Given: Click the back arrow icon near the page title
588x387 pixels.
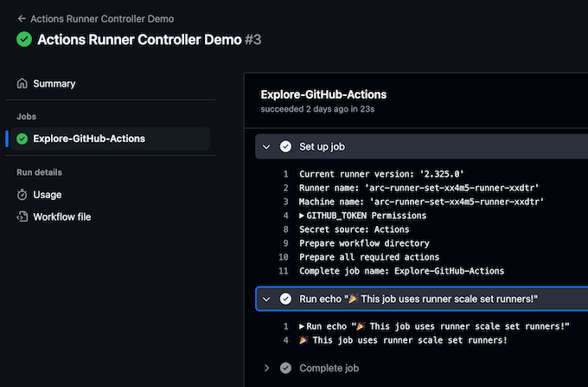Looking at the screenshot, I should pyautogui.click(x=22, y=19).
